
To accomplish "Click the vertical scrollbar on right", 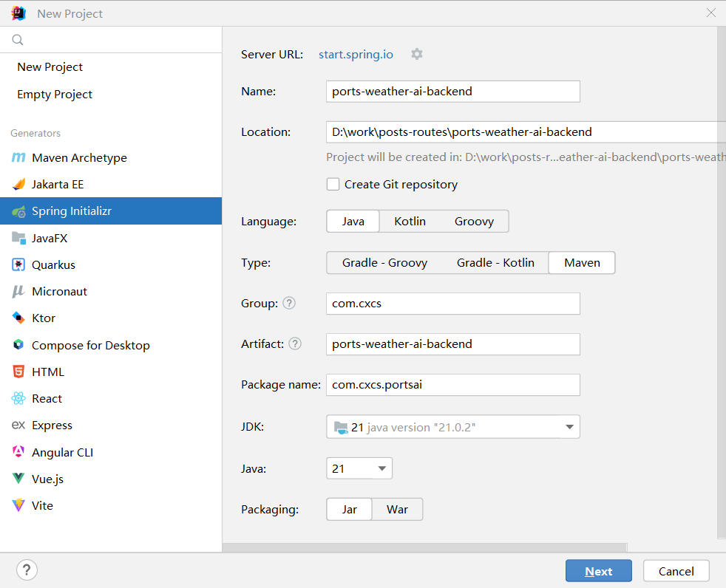I will 722,282.
